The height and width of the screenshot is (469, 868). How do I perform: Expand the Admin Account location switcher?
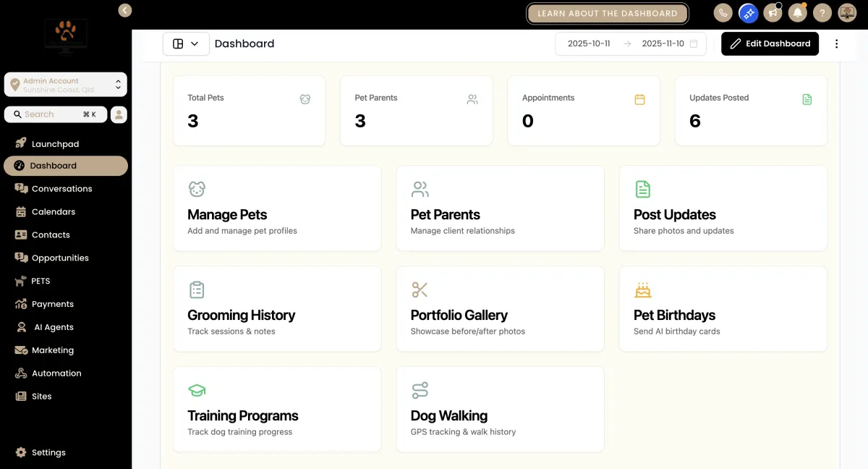66,85
